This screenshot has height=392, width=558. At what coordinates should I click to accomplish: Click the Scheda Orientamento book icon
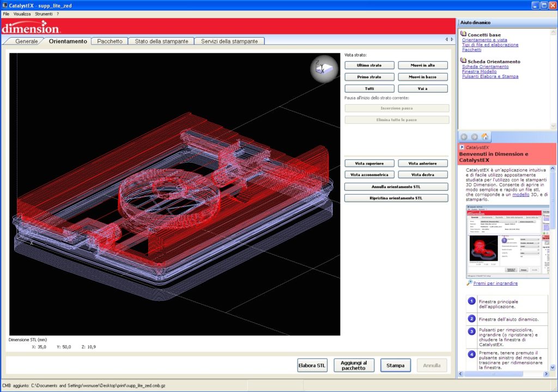463,61
